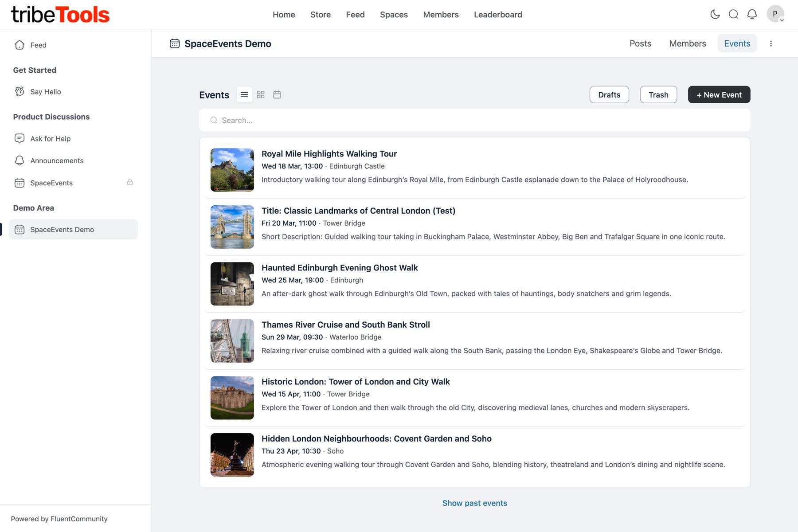Image resolution: width=798 pixels, height=532 pixels.
Task: Open the Members tab of the space
Action: point(687,43)
